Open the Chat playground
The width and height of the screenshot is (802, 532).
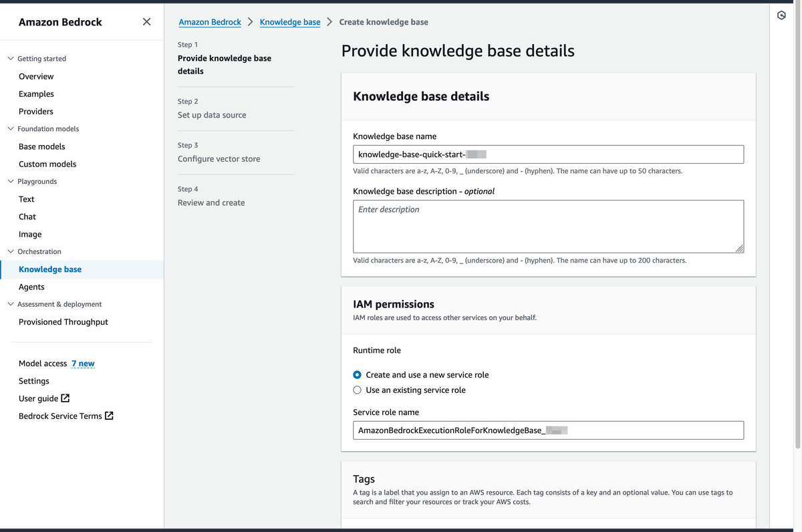(27, 217)
